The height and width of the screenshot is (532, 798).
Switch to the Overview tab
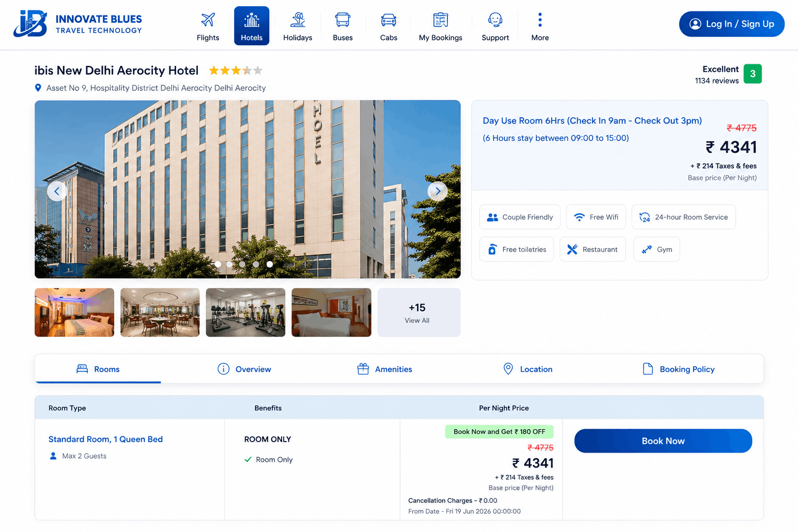(244, 369)
